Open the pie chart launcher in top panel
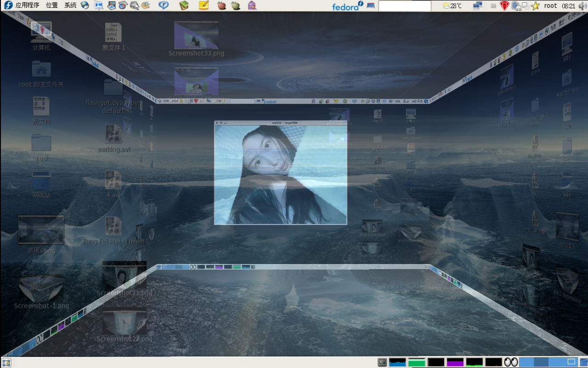This screenshot has height=368, width=588. (x=123, y=6)
